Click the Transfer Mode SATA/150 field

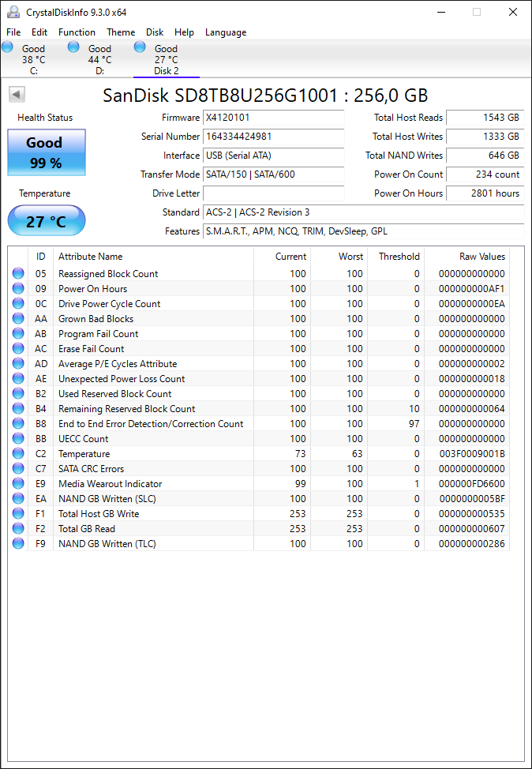(x=274, y=174)
